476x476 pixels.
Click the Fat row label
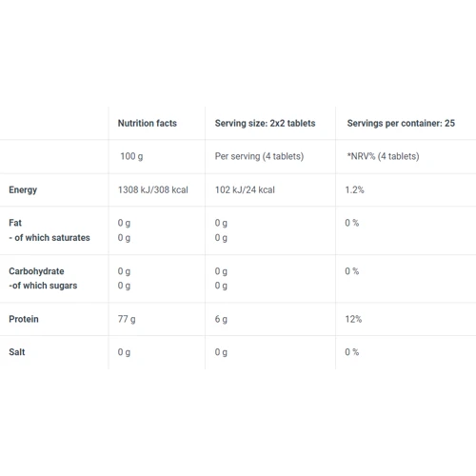(15, 223)
